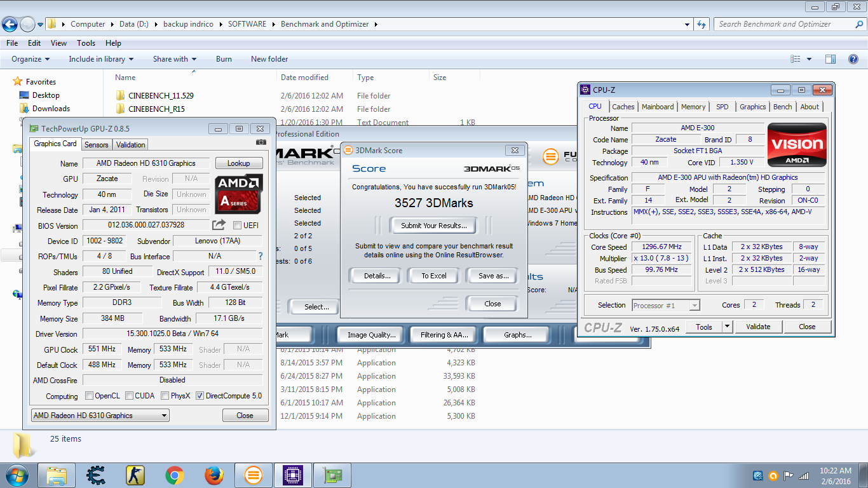The width and height of the screenshot is (868, 488).
Task: Open the Mainboard tab in CPU-Z
Action: (x=658, y=107)
